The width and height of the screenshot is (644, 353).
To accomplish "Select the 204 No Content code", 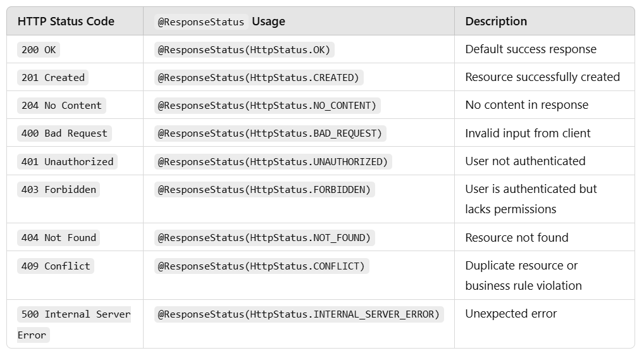I will (x=61, y=106).
